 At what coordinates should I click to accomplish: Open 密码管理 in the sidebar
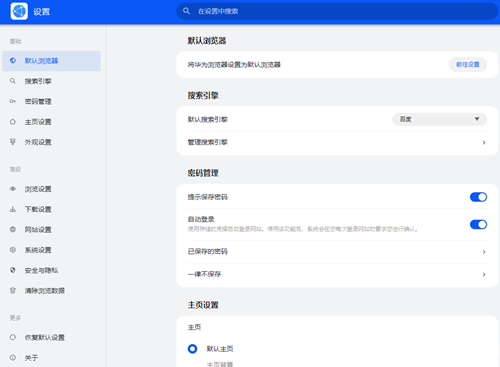coord(51,101)
